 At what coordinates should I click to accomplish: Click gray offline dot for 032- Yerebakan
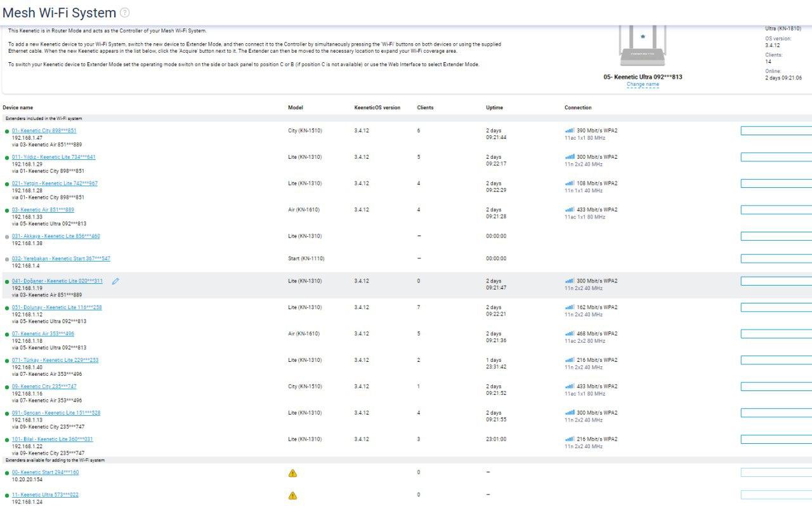7,259
